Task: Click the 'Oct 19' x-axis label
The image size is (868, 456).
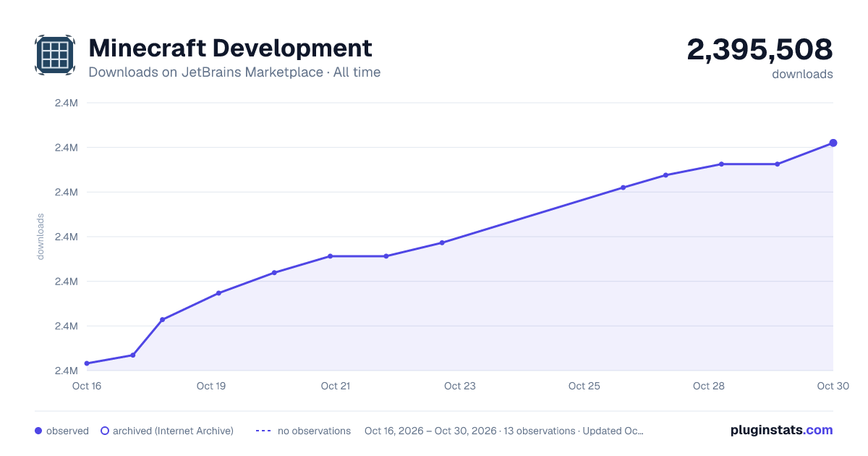Action: coord(211,386)
